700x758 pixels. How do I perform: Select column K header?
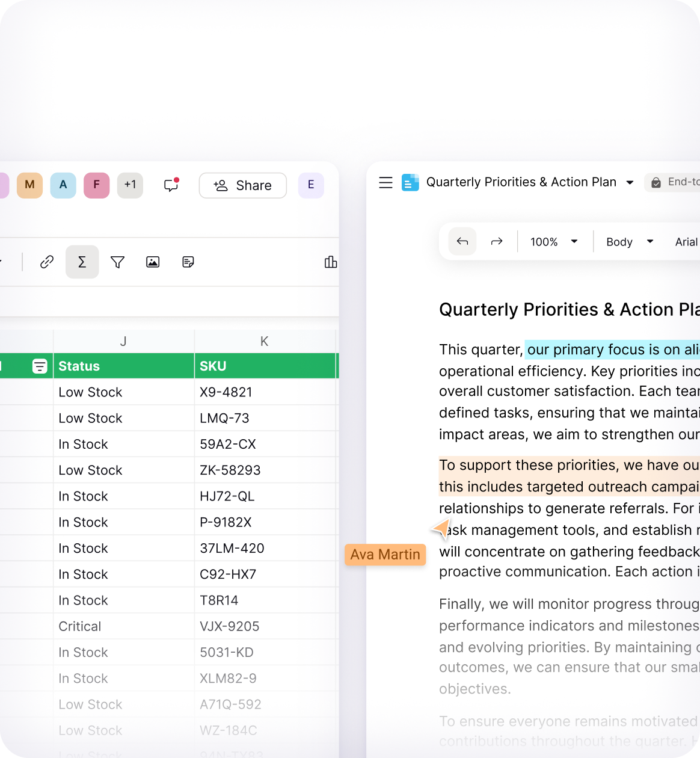pyautogui.click(x=264, y=341)
